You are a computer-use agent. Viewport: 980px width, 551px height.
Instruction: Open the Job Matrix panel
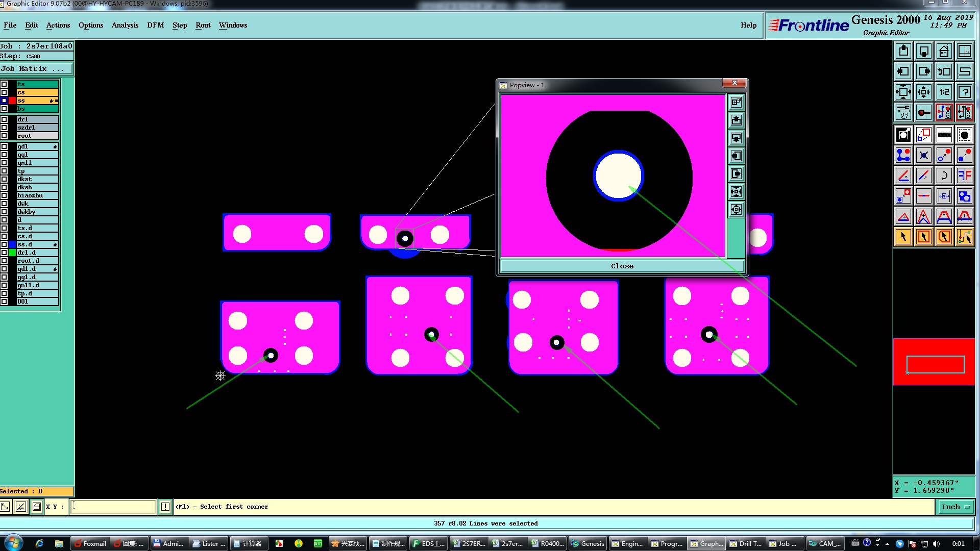pyautogui.click(x=36, y=69)
